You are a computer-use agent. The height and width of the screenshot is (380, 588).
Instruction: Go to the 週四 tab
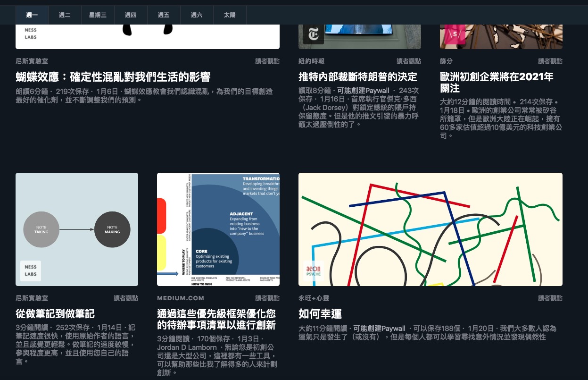[x=131, y=15]
